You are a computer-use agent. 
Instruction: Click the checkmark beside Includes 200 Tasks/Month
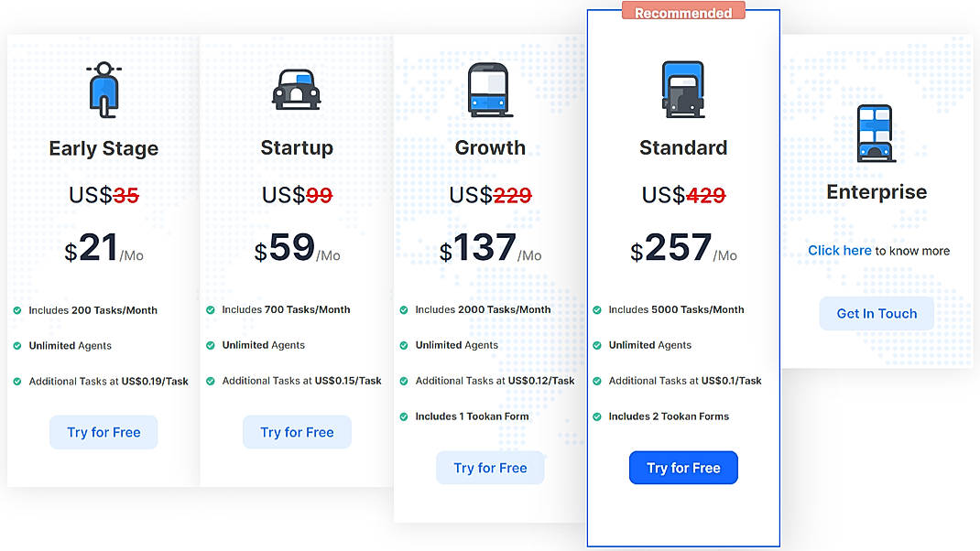click(x=18, y=309)
